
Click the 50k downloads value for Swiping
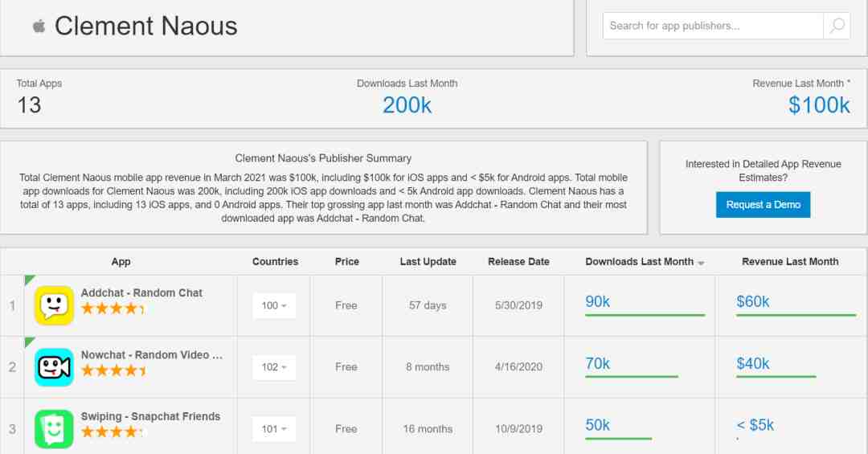pos(597,425)
